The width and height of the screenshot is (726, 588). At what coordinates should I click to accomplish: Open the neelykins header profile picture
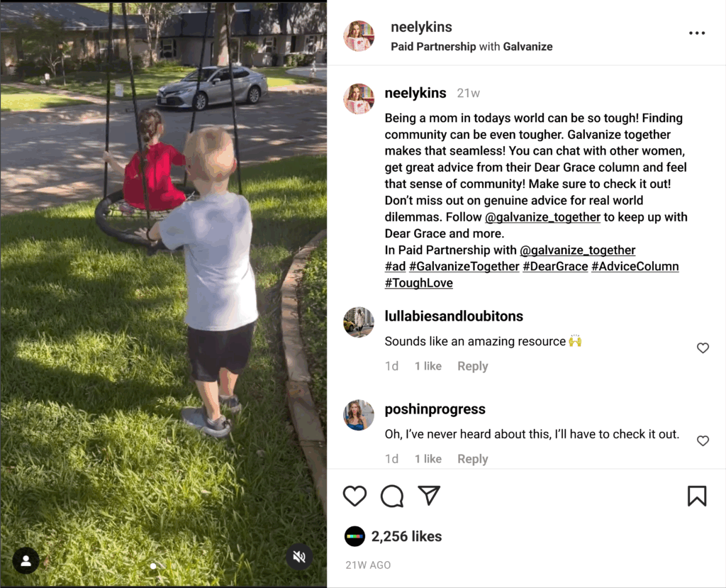click(359, 35)
